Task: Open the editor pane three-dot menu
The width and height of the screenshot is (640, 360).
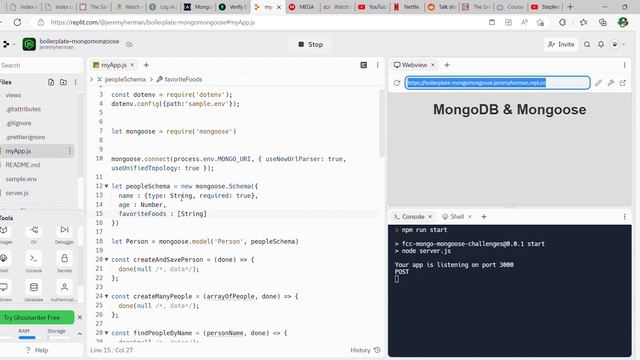Action: point(378,65)
